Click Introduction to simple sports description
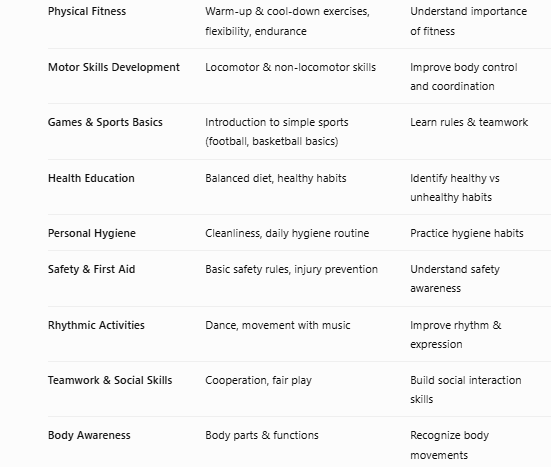 point(277,132)
